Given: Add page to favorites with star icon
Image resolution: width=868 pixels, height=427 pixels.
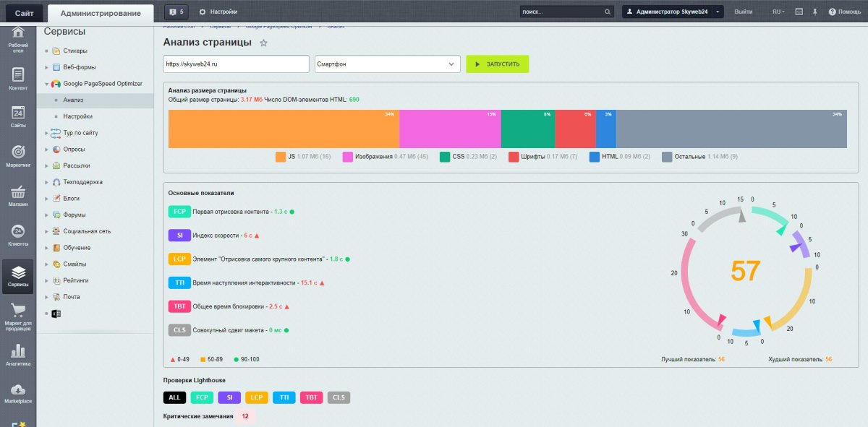Looking at the screenshot, I should click(263, 43).
